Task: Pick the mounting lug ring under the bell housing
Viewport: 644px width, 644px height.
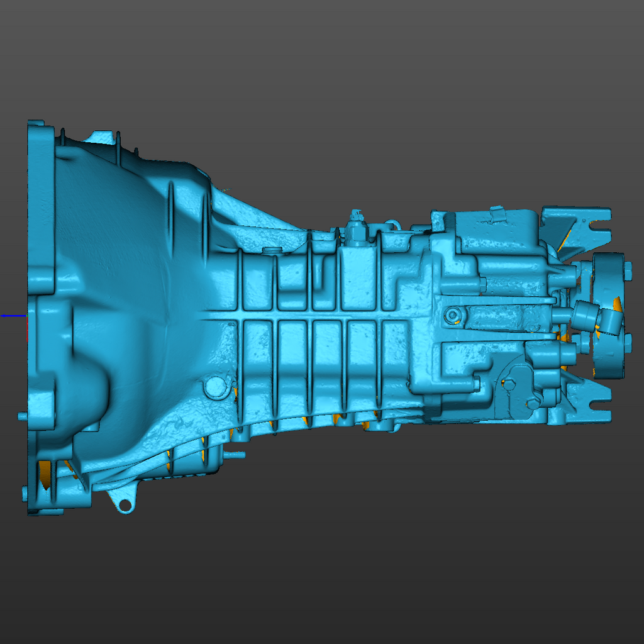Action: point(124,505)
